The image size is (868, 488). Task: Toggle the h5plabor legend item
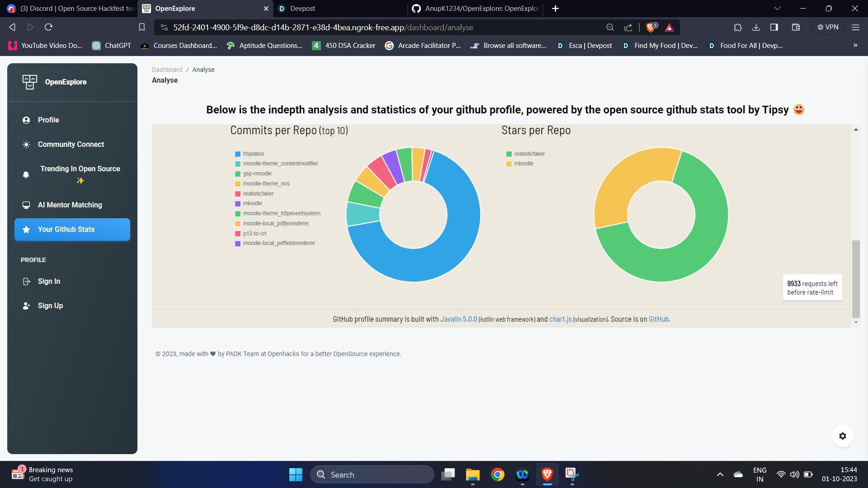[x=253, y=154]
